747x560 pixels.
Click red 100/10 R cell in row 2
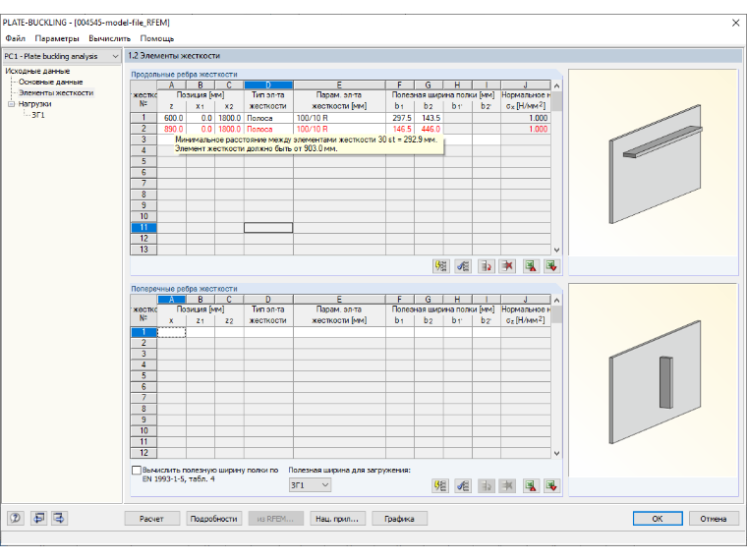point(339,129)
